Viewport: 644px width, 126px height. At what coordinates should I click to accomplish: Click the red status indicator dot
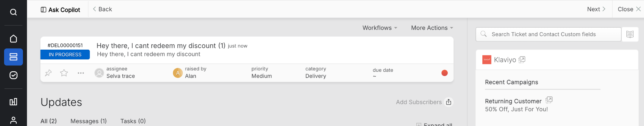(x=445, y=73)
